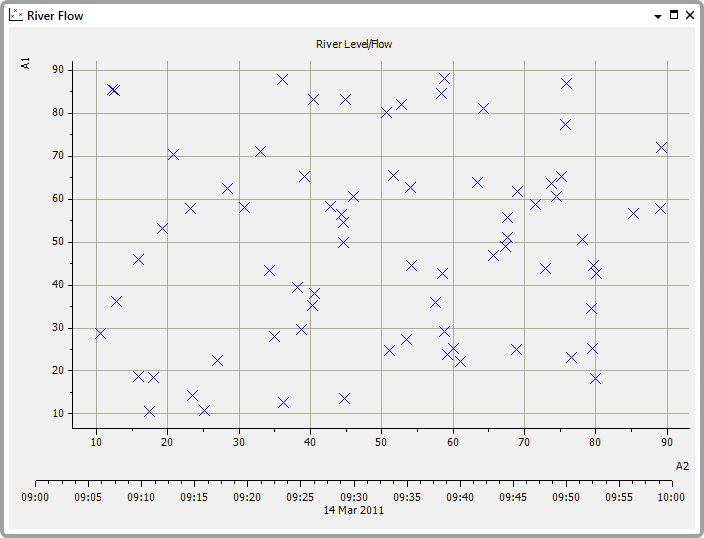
Task: Maximize the River Flow window
Action: coord(673,16)
